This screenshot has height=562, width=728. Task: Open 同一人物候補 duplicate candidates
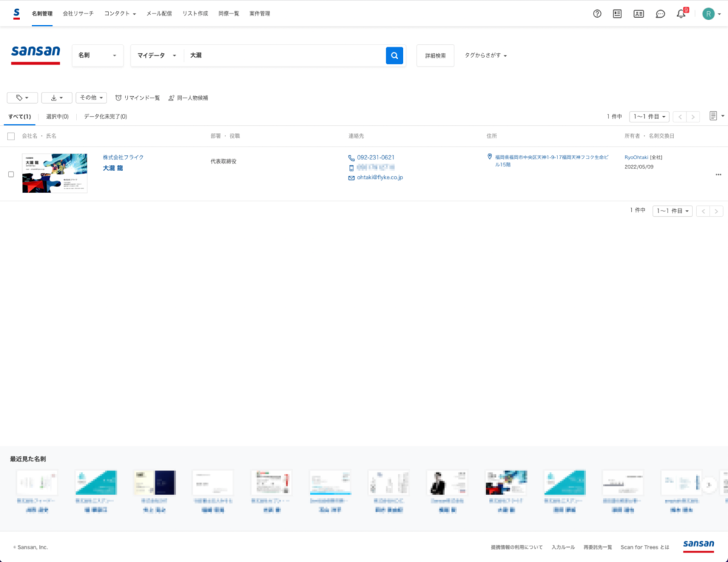pyautogui.click(x=188, y=98)
